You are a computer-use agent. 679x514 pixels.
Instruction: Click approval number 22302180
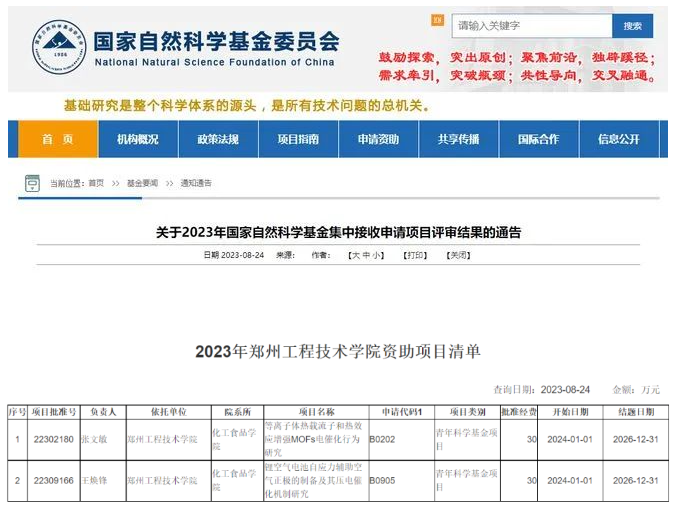[x=54, y=440]
